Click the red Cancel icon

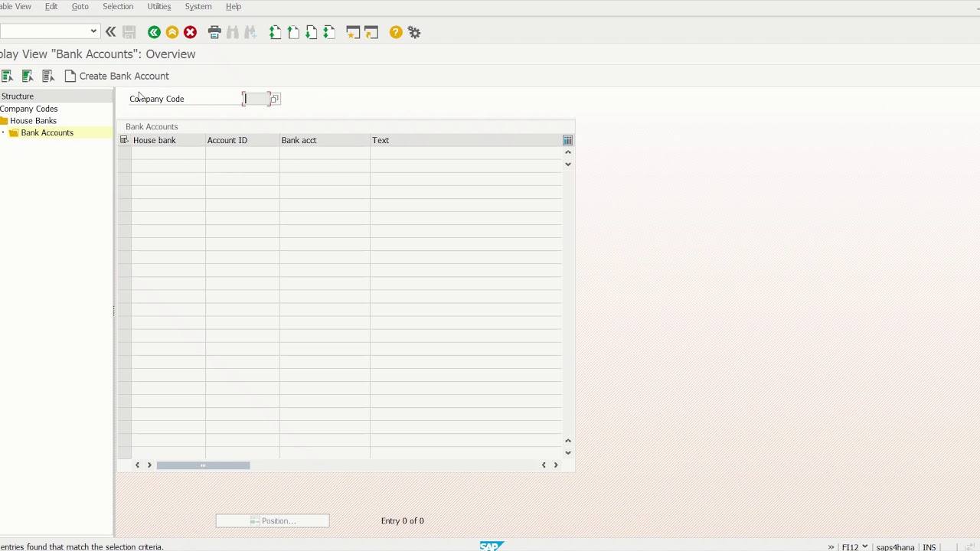(191, 32)
